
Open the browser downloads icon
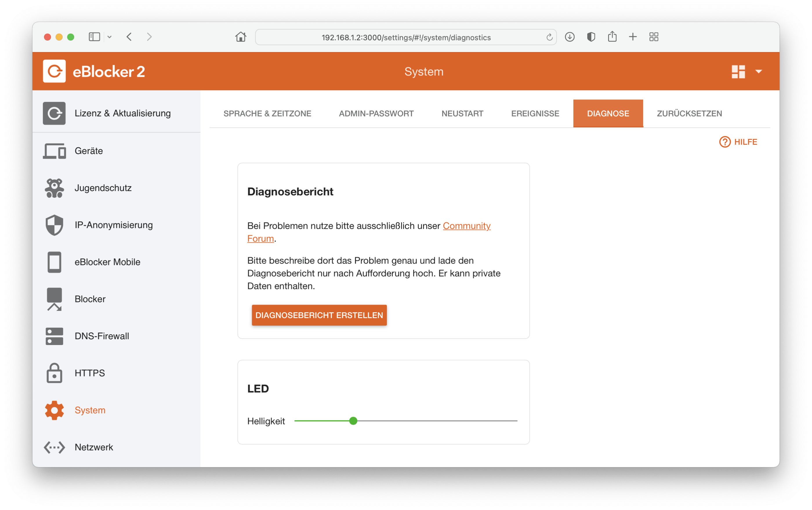pos(570,37)
